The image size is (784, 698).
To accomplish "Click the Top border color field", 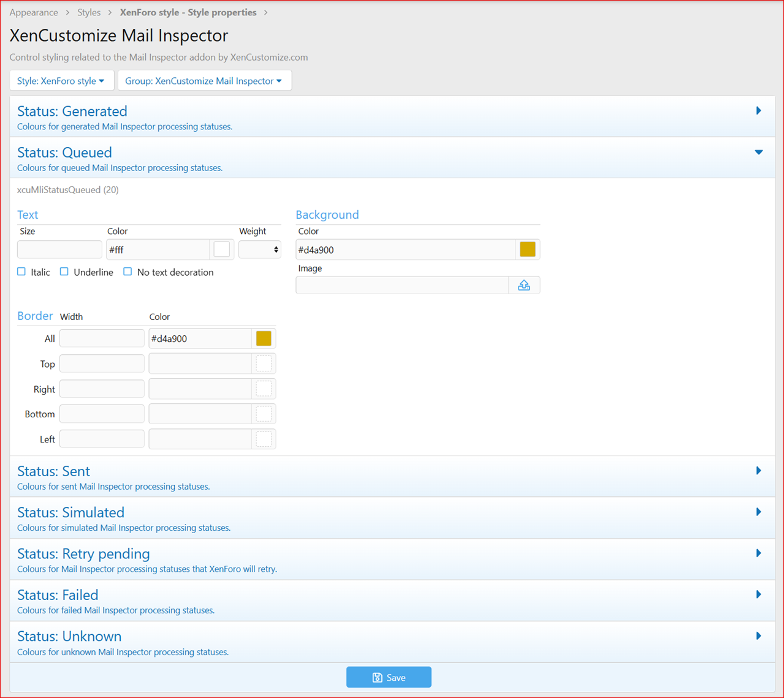I will click(200, 363).
